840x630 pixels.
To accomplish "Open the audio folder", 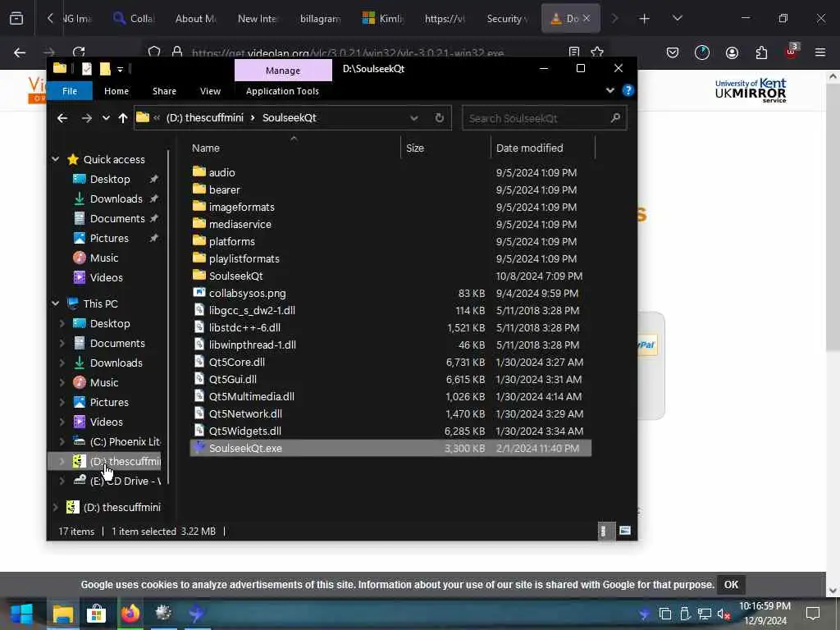I will [x=221, y=172].
